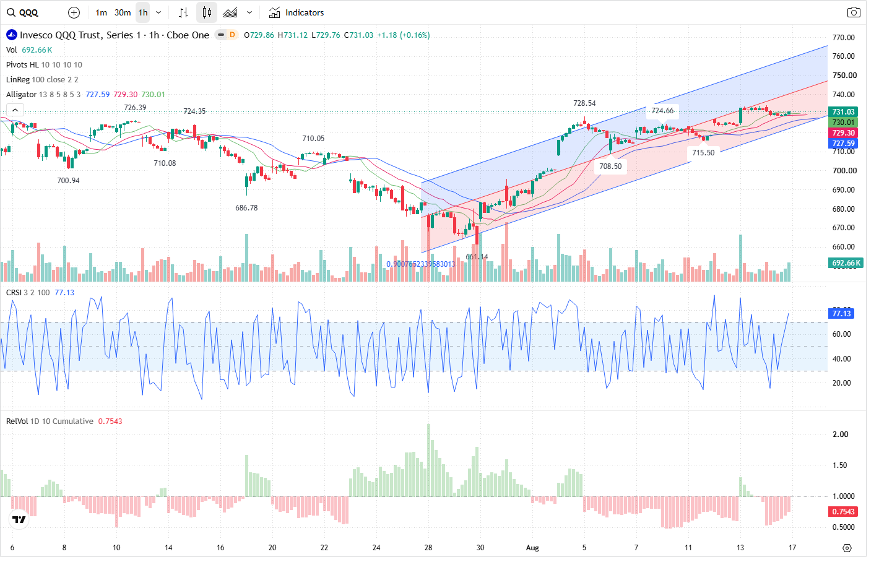Click the 730.01 green axis label
Screen dimensions: 879x588
843,123
